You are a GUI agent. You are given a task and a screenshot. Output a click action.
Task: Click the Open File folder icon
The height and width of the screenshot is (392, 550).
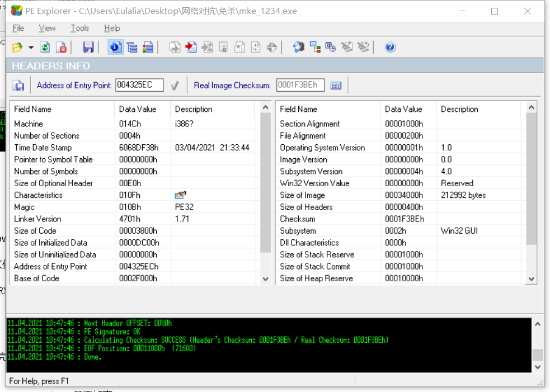[17, 48]
